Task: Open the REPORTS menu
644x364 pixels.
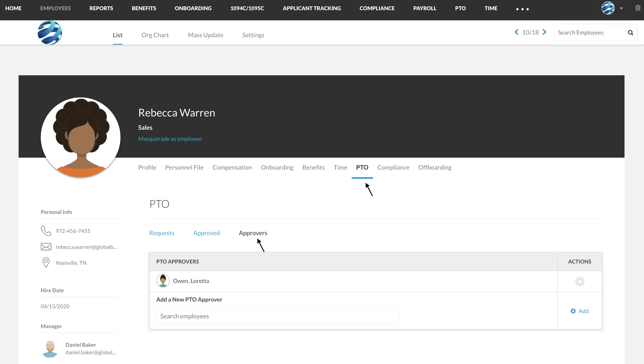Action: click(x=101, y=8)
